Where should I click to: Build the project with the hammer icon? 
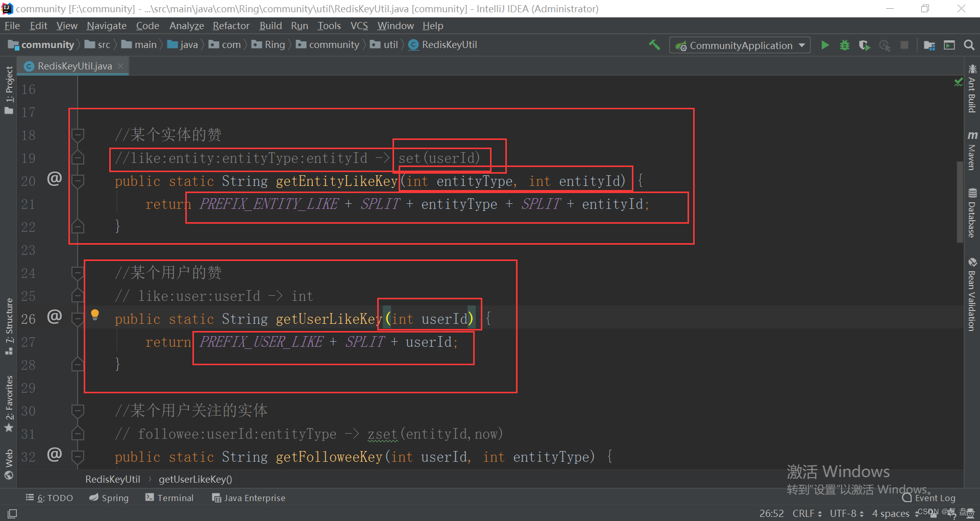coord(654,45)
